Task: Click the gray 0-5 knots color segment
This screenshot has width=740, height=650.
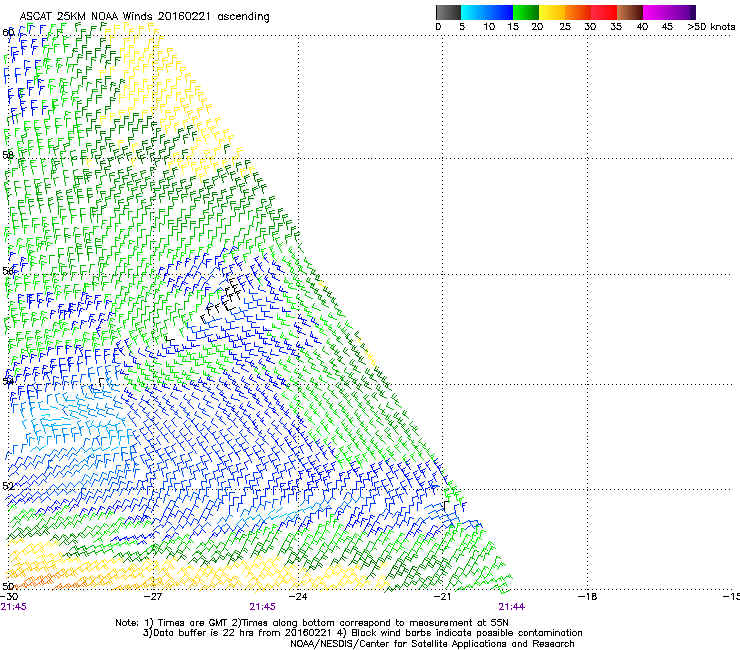Action: [448, 12]
